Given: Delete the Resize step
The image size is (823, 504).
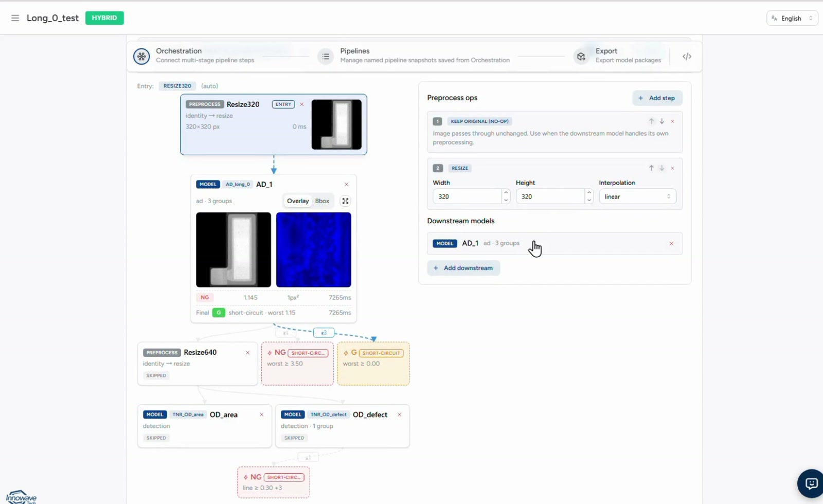Looking at the screenshot, I should pyautogui.click(x=672, y=168).
